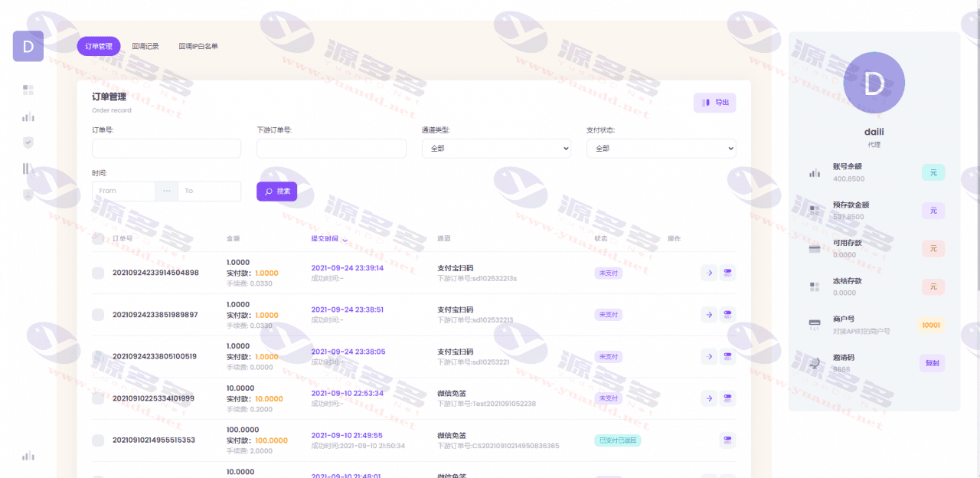Open the books library icon in the sidebar
The image size is (980, 478).
[28, 169]
